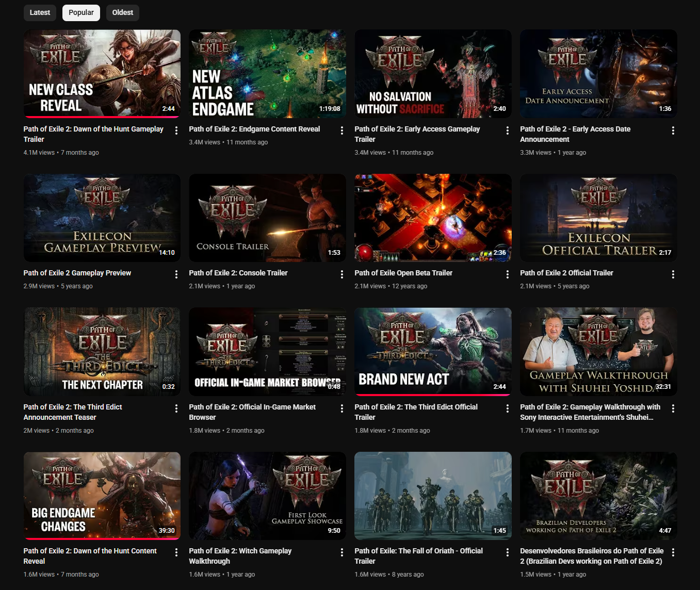Viewport: 700px width, 590px height.
Task: Open options for Official In-Game Market Browser video
Action: [x=342, y=408]
